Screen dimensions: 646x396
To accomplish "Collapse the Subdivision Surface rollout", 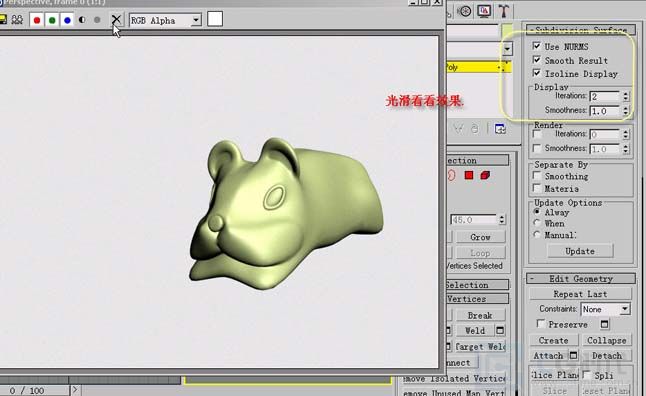I will (580, 30).
